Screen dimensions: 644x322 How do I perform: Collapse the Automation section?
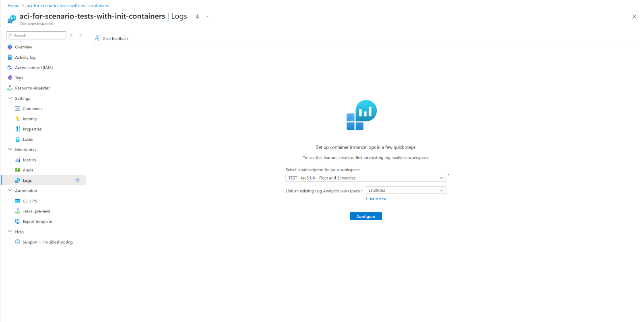pos(10,190)
